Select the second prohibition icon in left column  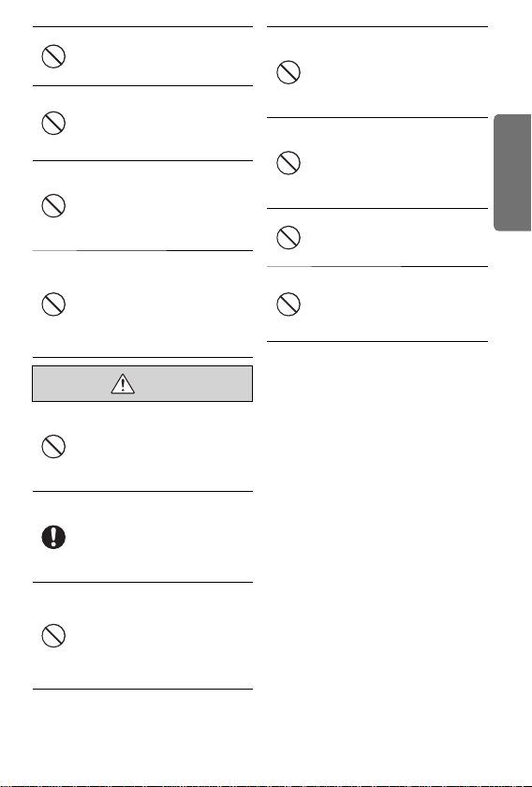click(x=53, y=123)
